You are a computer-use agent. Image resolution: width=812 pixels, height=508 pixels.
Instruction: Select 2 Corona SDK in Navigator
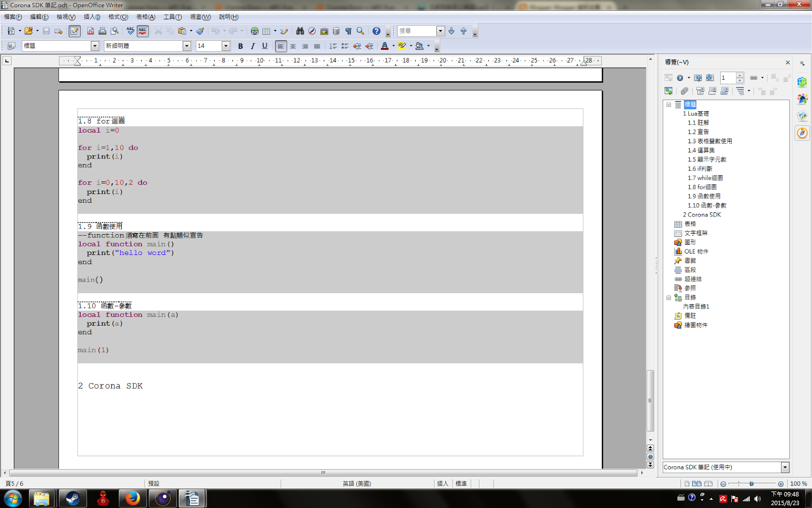702,214
